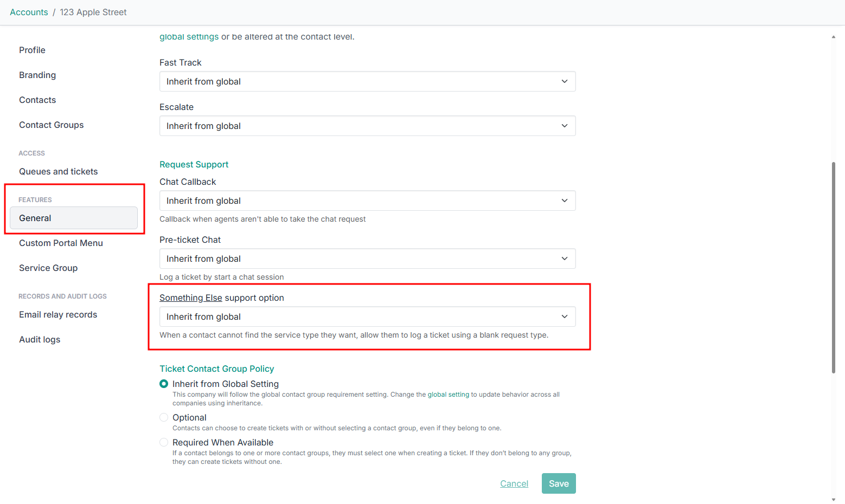845x504 pixels.
Task: Expand the Pre-ticket Chat dropdown
Action: point(367,259)
